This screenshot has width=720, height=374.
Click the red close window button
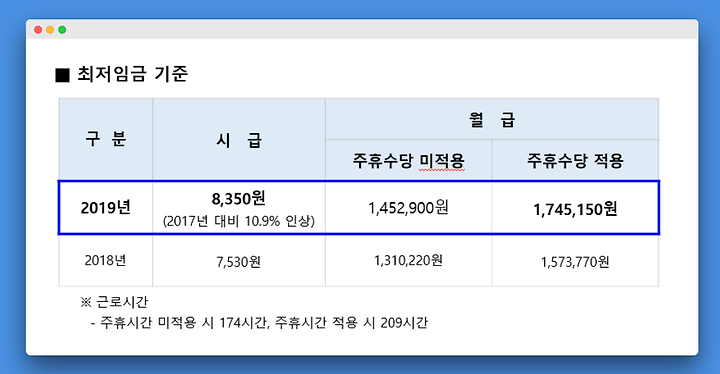tap(38, 30)
